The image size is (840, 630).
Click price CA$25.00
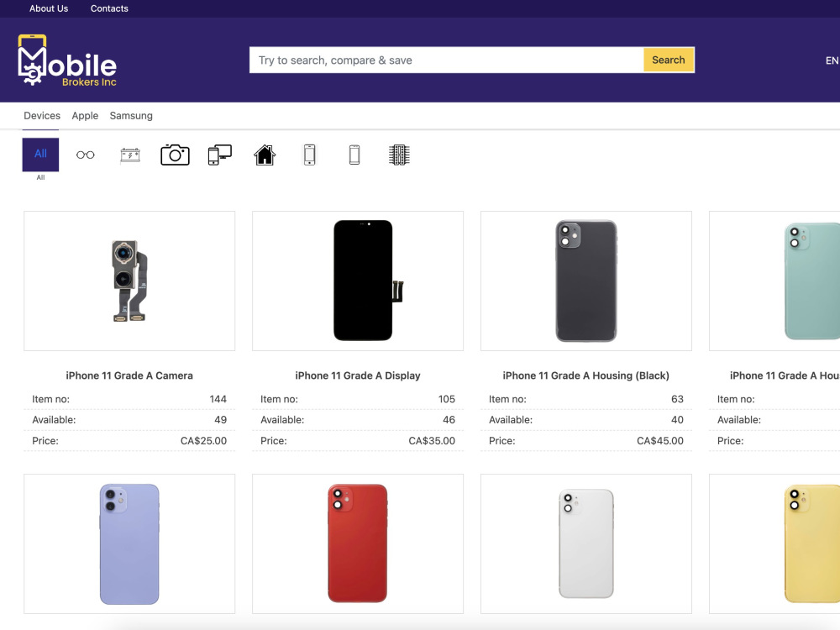[x=203, y=441]
